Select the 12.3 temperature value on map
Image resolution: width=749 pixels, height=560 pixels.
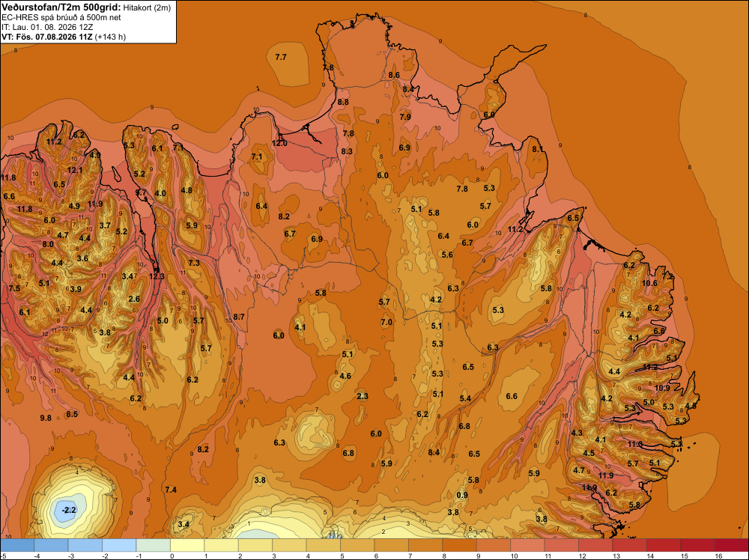pyautogui.click(x=157, y=276)
